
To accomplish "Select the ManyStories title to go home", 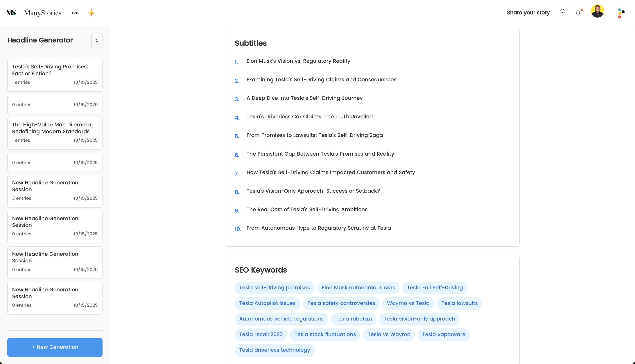I will tap(42, 13).
